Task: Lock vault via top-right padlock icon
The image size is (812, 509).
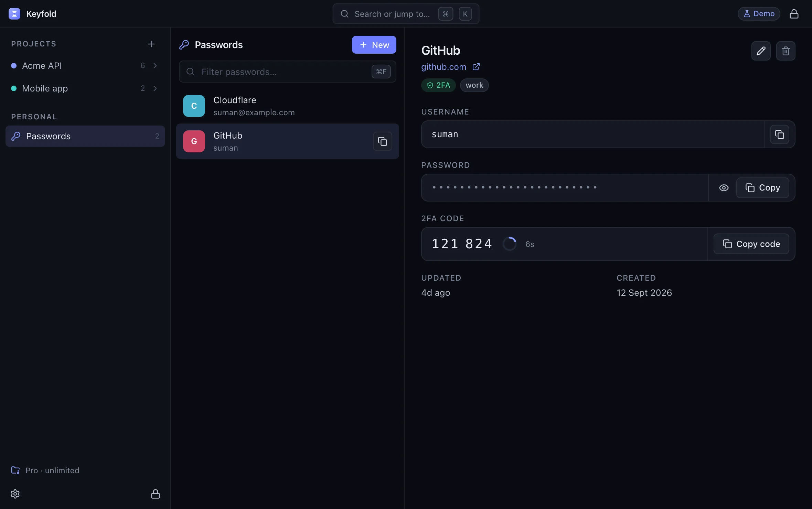Action: 794,14
